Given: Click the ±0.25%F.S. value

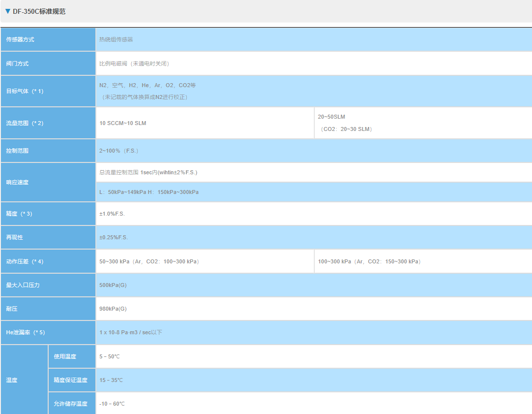Looking at the screenshot, I should pyautogui.click(x=114, y=237).
